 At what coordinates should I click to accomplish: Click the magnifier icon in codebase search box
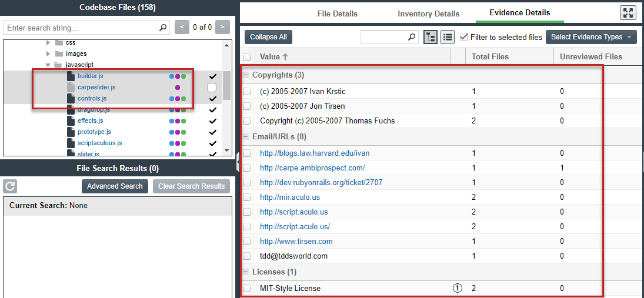[x=163, y=28]
